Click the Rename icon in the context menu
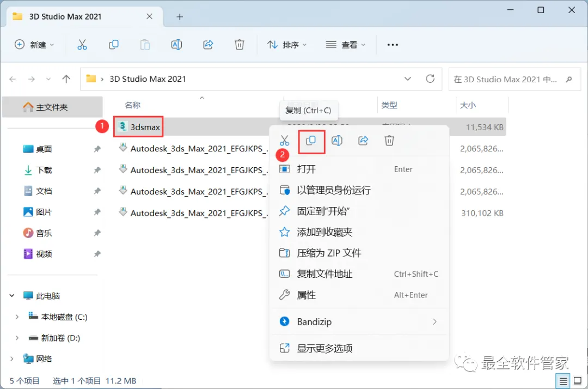 pyautogui.click(x=337, y=141)
